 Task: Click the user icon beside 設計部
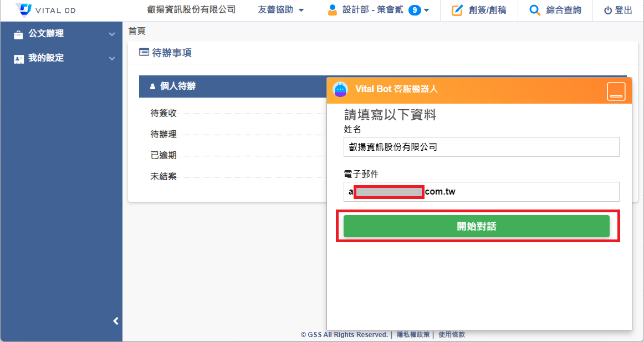click(x=333, y=10)
